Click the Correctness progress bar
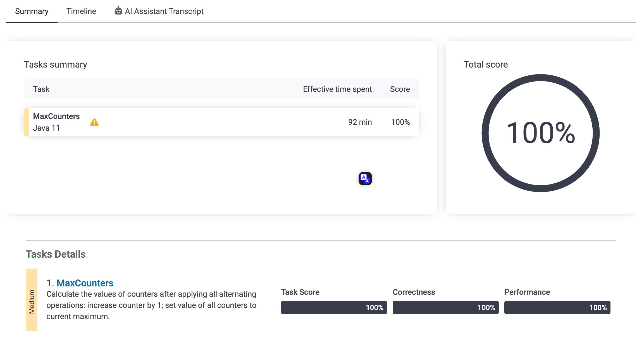This screenshot has height=340, width=644. [x=445, y=307]
